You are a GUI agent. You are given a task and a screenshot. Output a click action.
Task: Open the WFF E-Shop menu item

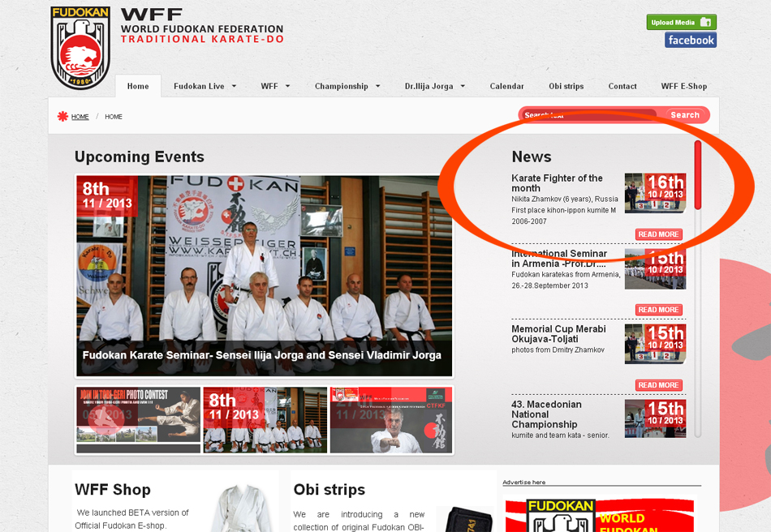(684, 87)
